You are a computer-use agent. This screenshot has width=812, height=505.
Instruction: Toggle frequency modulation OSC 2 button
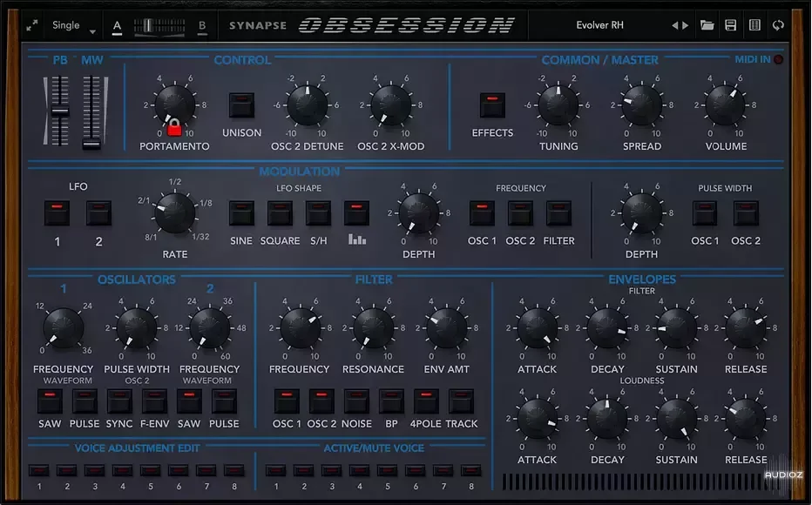tap(520, 213)
